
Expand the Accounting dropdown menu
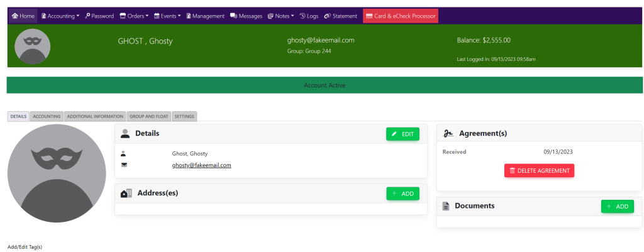pos(60,16)
